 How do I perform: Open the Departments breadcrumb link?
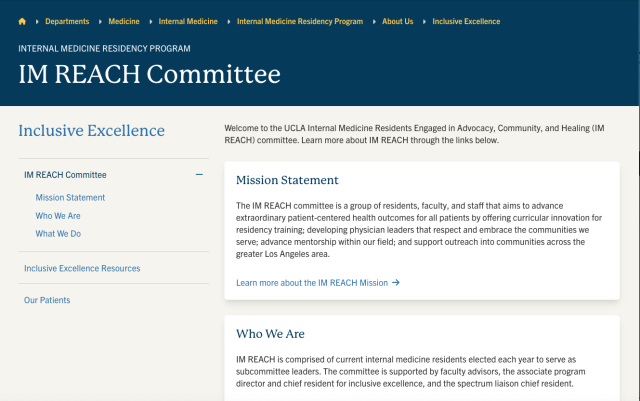(x=67, y=22)
